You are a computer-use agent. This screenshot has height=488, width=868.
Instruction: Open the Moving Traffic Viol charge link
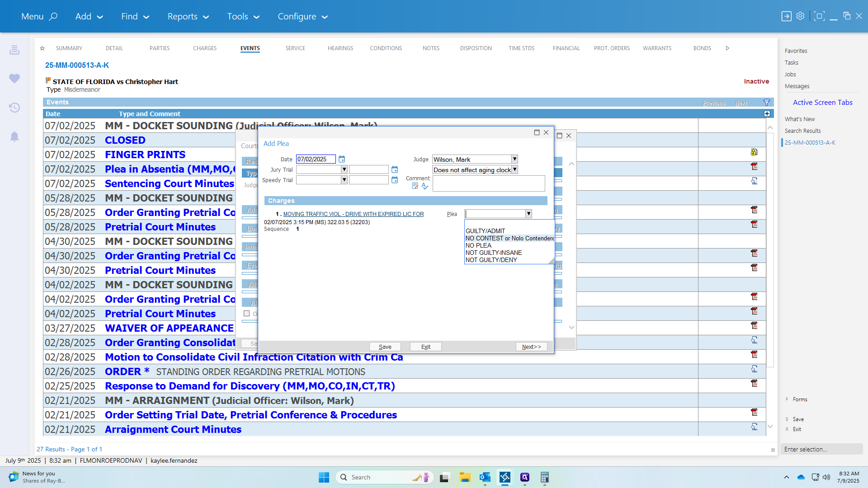click(354, 214)
